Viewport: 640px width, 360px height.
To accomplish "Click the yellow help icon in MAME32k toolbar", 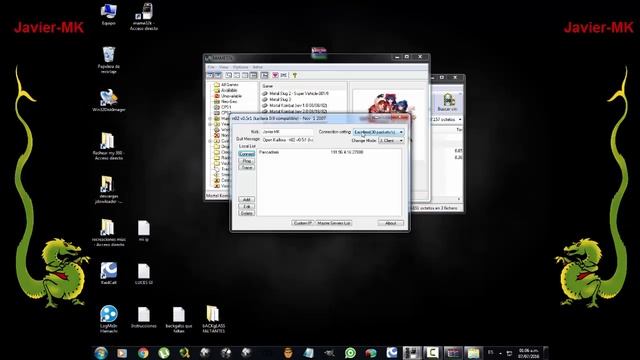I will (295, 76).
